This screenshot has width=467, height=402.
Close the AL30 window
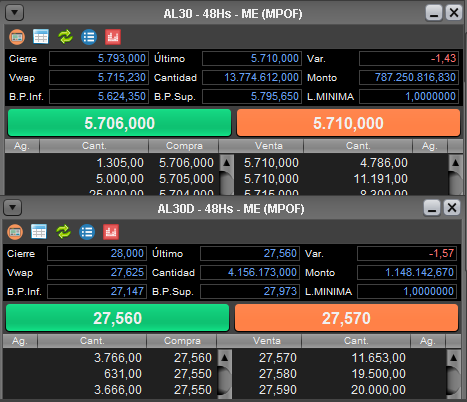click(454, 13)
